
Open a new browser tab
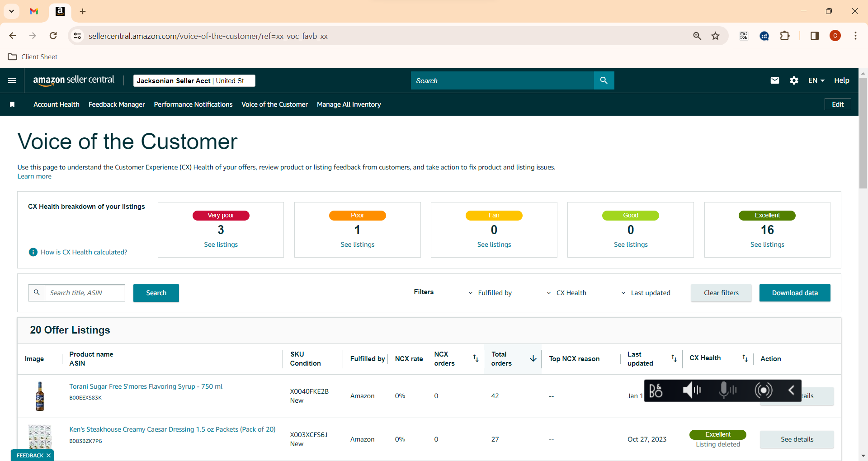(83, 11)
